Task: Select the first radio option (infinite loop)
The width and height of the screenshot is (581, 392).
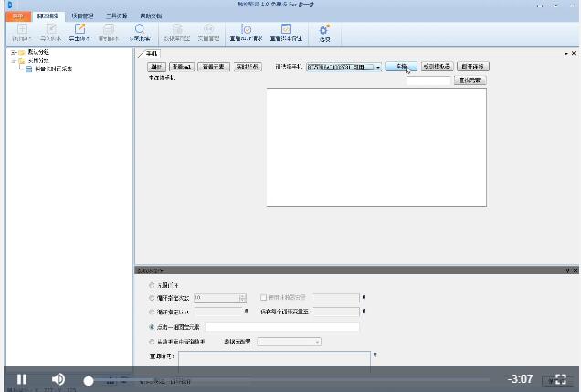Action: point(152,285)
